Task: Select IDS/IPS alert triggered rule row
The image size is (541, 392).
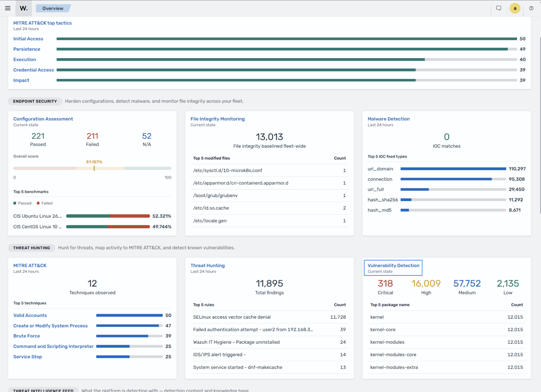Action: (269, 355)
